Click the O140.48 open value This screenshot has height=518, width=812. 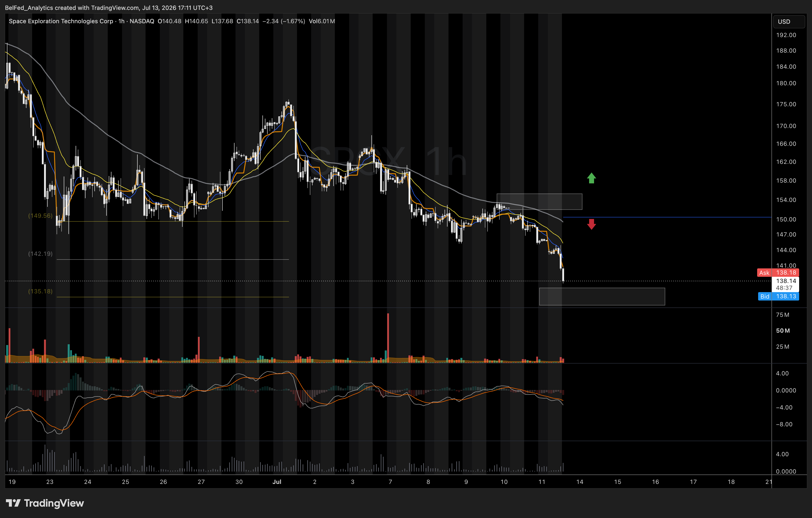169,21
